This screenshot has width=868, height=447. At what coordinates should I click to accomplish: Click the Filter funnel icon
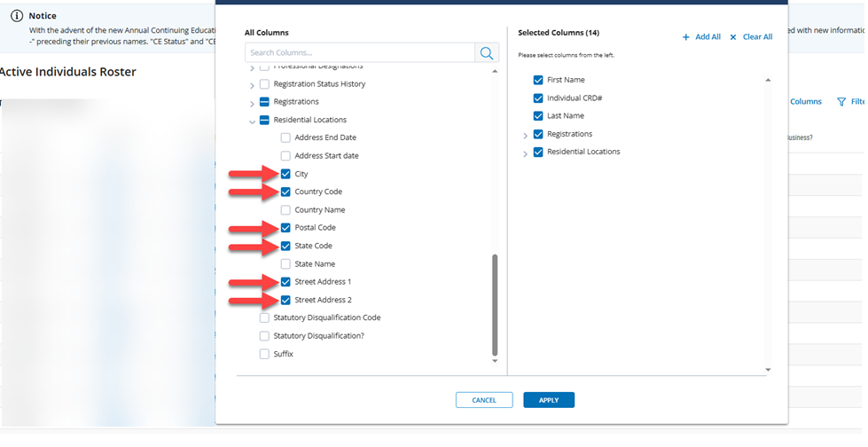pyautogui.click(x=841, y=102)
